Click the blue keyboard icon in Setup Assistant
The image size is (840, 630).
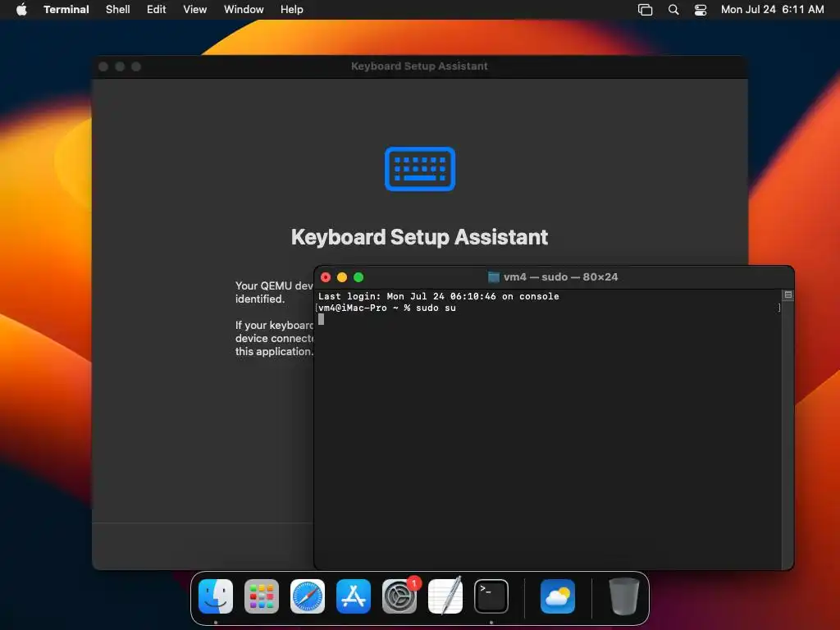click(420, 169)
